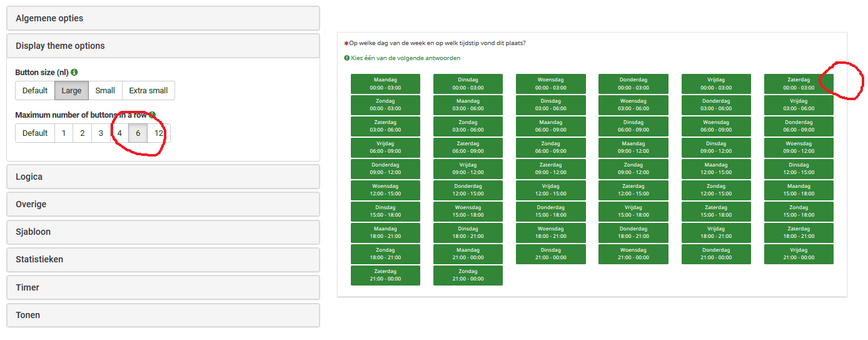868x340 pixels.
Task: Choose 12 as maximum buttons in a row
Action: click(x=159, y=133)
